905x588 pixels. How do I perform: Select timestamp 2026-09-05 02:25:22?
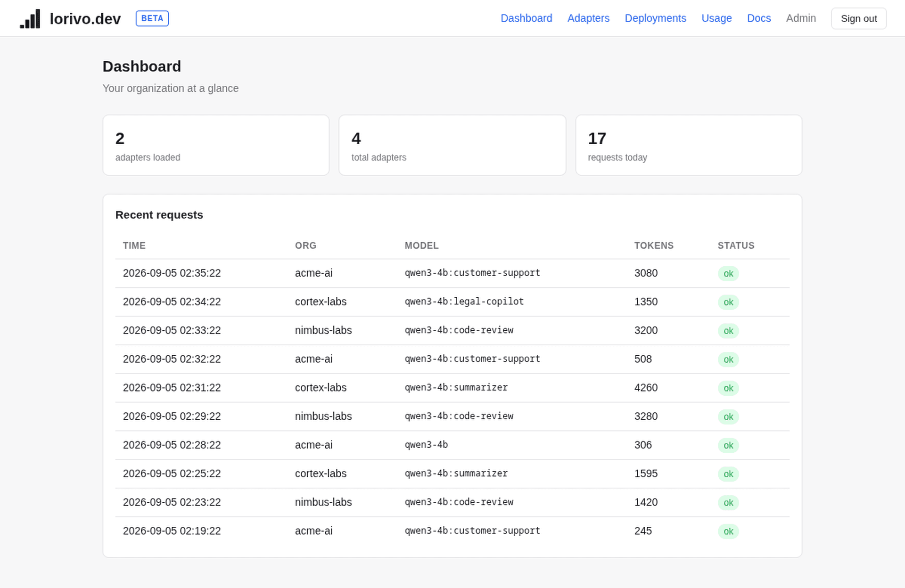point(172,474)
